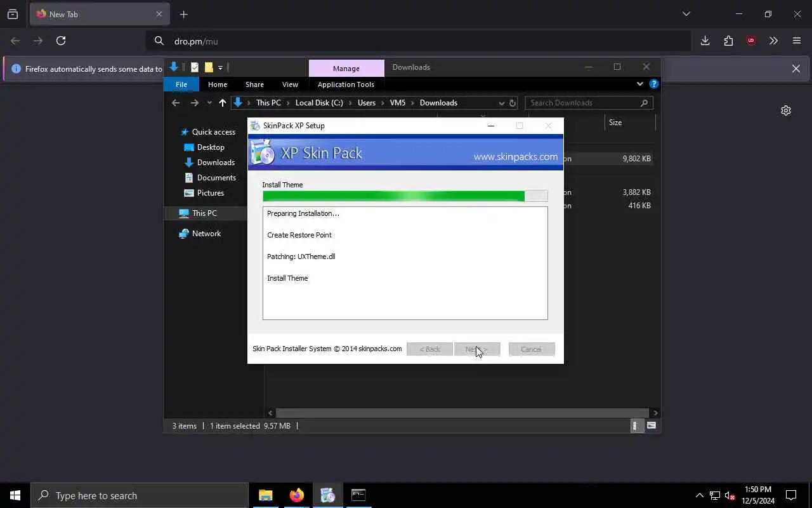This screenshot has height=508, width=812.
Task: Refresh the Downloads folder
Action: [x=513, y=103]
